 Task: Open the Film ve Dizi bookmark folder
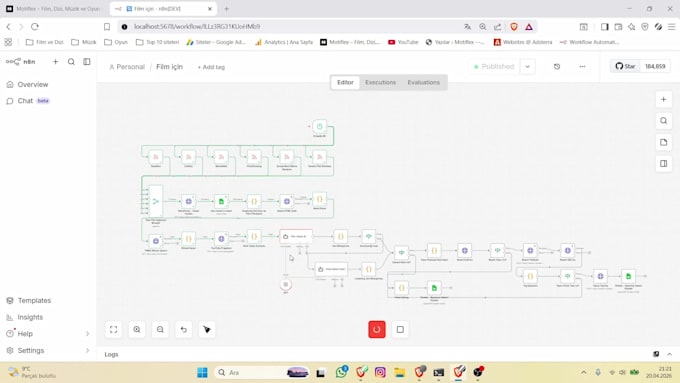point(45,42)
